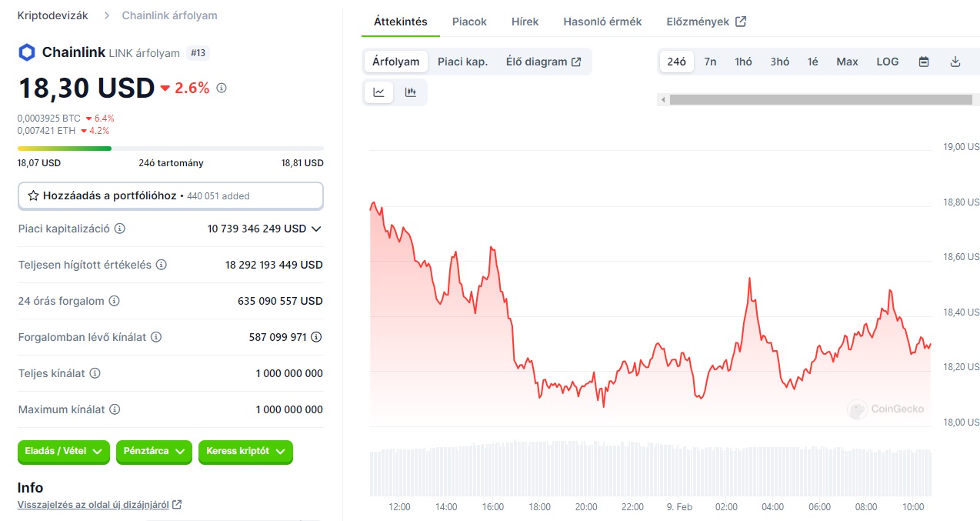Open the Keress kriptót dropdown
980x521 pixels.
point(245,452)
